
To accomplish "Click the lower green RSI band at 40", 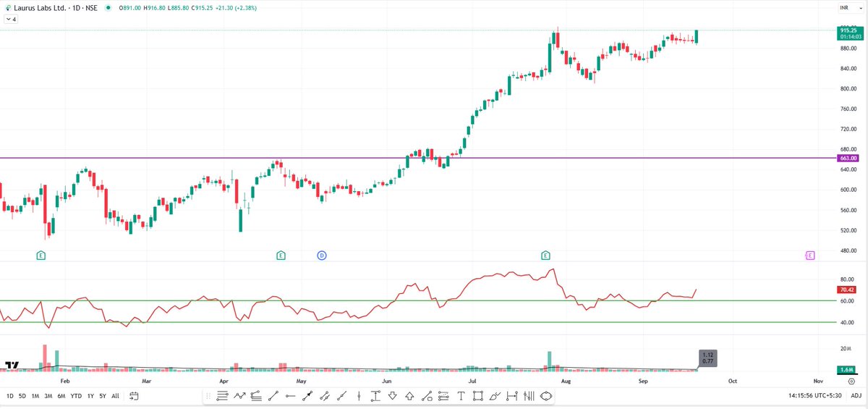I will tap(418, 322).
